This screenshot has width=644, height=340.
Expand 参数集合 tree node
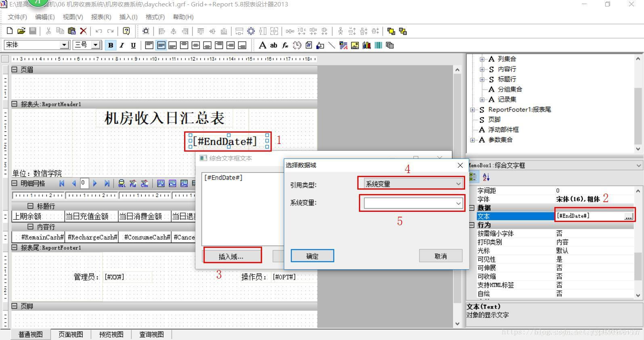click(x=472, y=140)
